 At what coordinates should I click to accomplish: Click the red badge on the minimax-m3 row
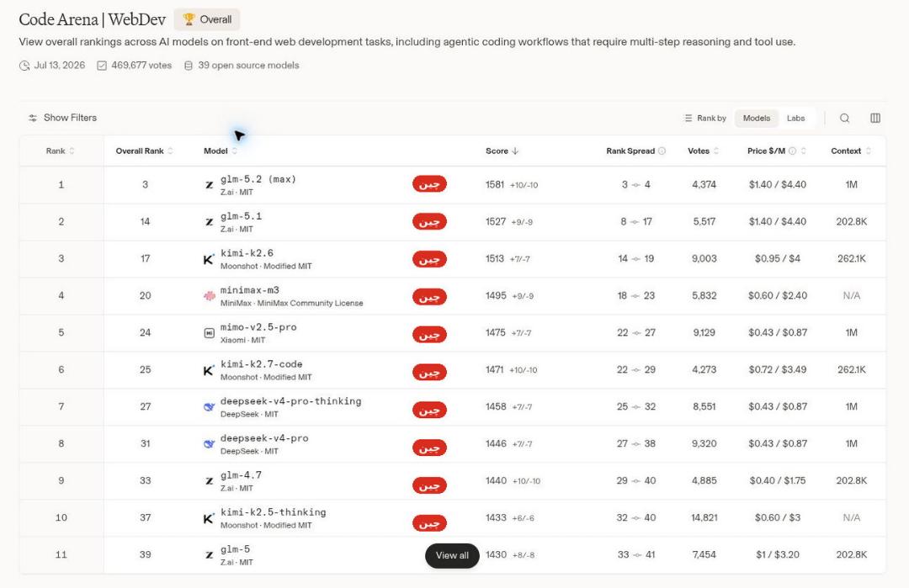429,297
